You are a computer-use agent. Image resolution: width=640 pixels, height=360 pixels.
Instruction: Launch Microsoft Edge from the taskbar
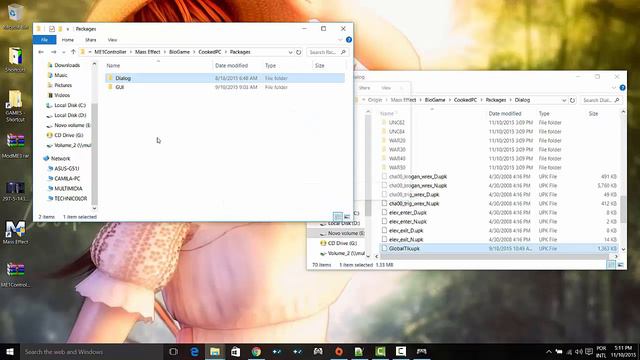pos(195,351)
